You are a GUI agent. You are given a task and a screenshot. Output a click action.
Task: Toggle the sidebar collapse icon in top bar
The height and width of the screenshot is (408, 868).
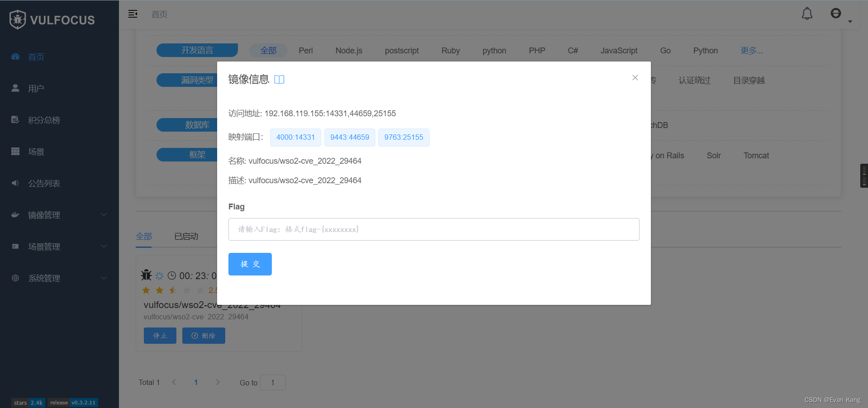[133, 14]
